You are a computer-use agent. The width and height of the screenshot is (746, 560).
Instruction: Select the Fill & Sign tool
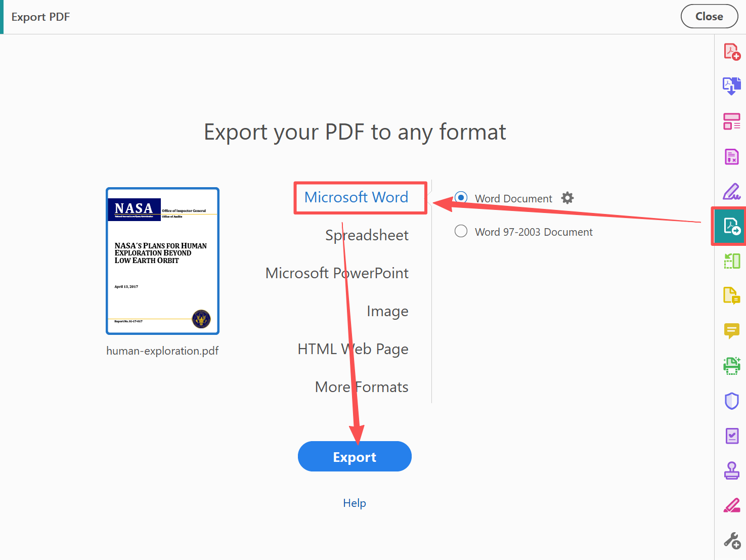(731, 191)
